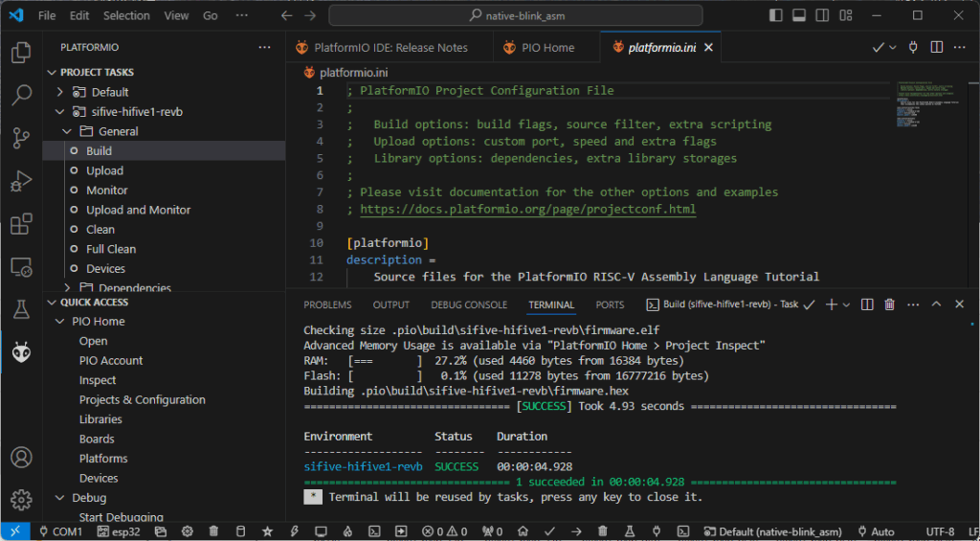Viewport: 980px width, 541px height.
Task: Toggle the secondary side bar
Action: coord(822,15)
